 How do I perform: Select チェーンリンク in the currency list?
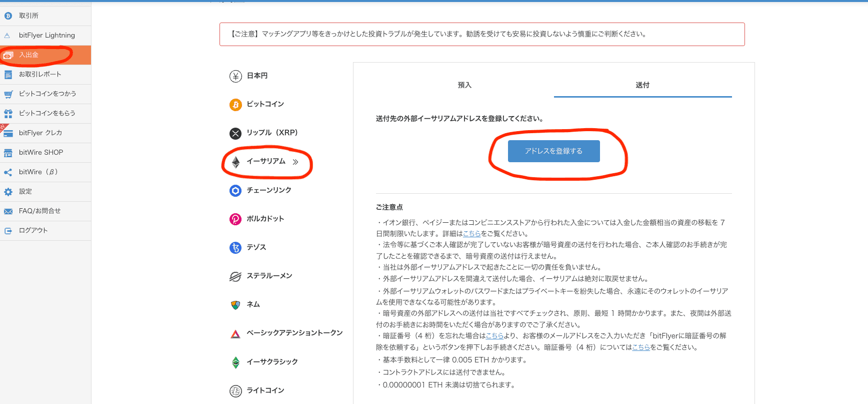click(x=269, y=191)
